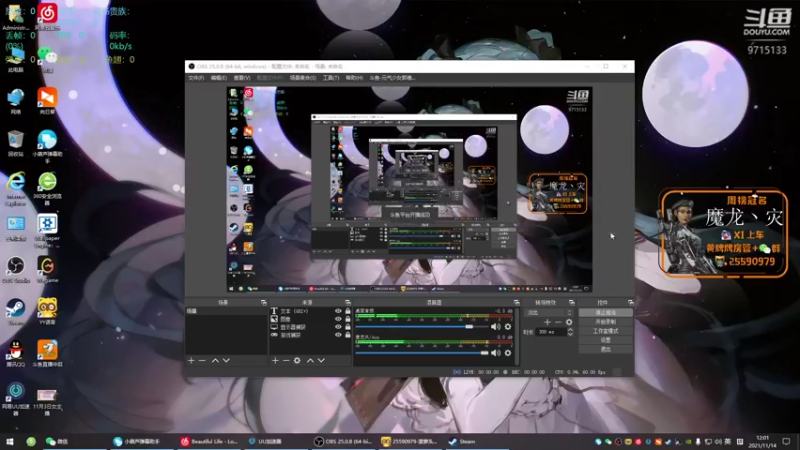Image resolution: width=800 pixels, height=450 pixels.
Task: Adjust transition duration stepper arrows
Action: tap(570, 332)
